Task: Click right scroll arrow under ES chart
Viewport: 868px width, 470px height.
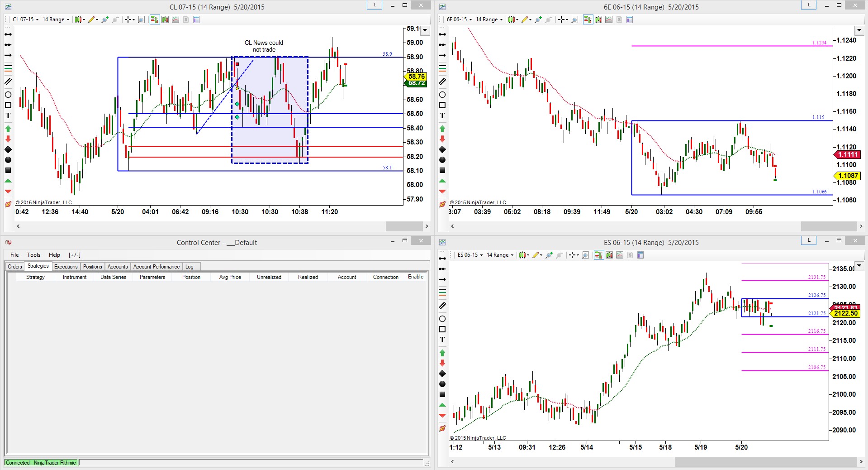Action: coord(861,461)
